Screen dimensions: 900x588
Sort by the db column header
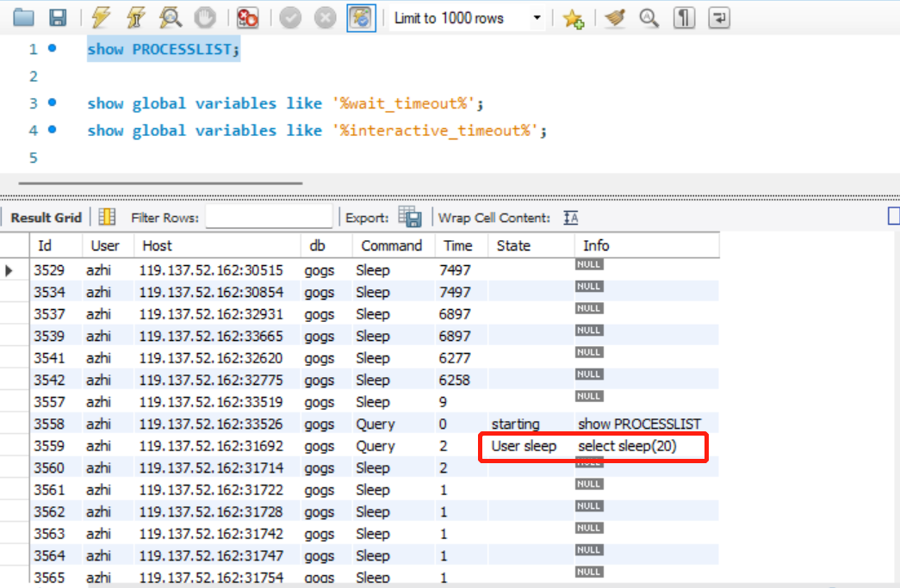click(326, 245)
